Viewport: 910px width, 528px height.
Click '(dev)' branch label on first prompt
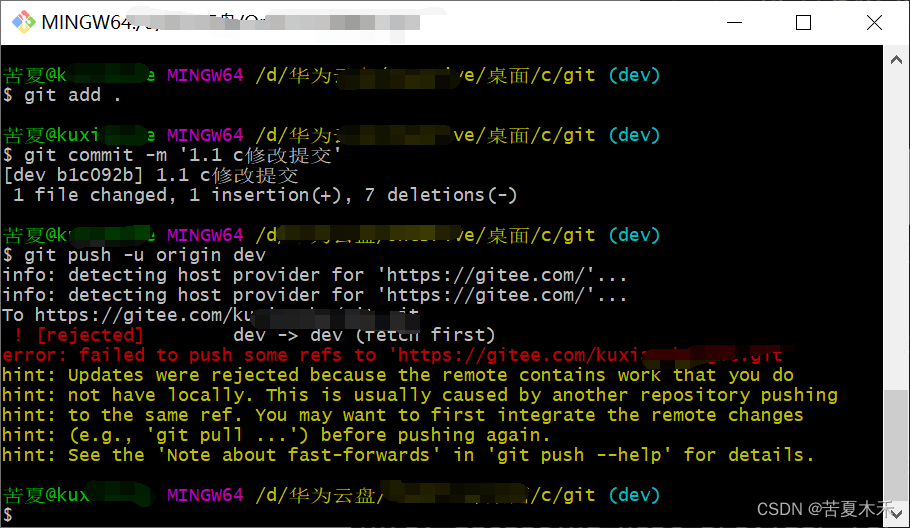(x=634, y=75)
